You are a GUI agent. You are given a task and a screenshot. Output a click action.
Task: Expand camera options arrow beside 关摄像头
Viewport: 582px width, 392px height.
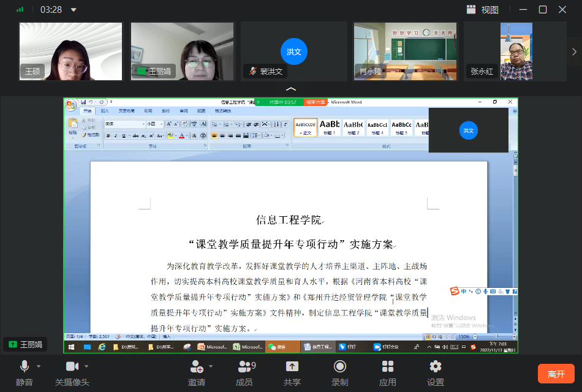[x=86, y=366]
